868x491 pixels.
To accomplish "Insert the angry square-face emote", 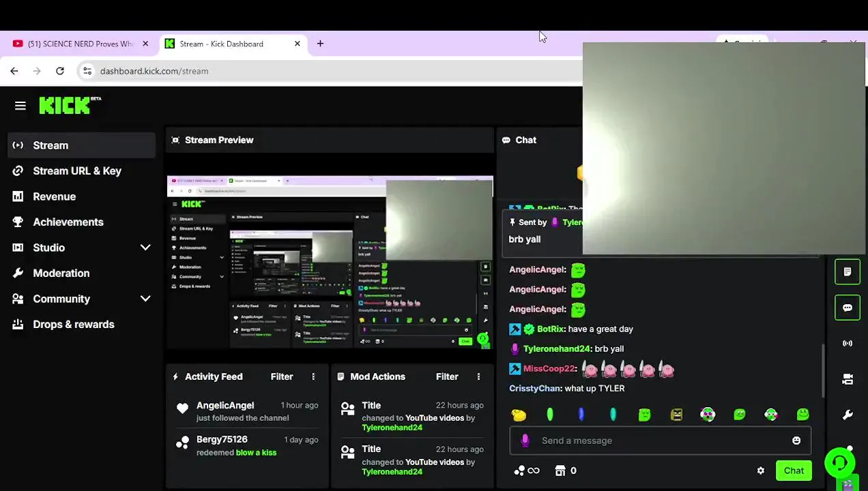I will click(x=676, y=415).
